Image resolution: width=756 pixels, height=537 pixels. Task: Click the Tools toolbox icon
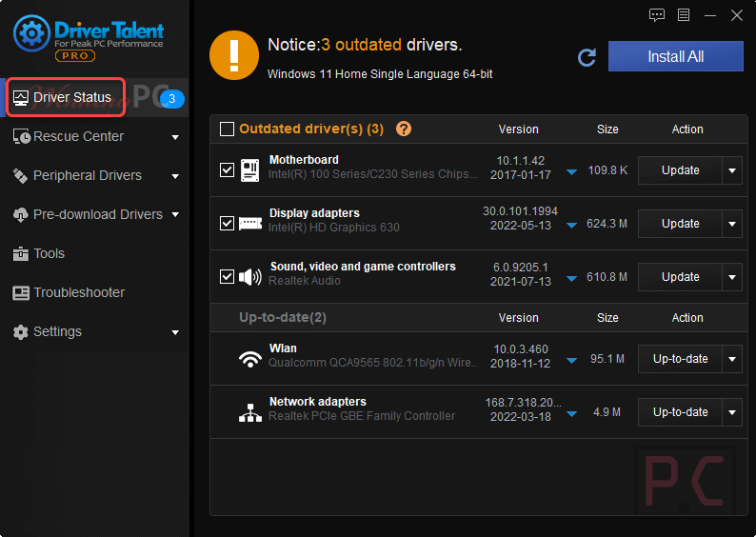coord(21,253)
